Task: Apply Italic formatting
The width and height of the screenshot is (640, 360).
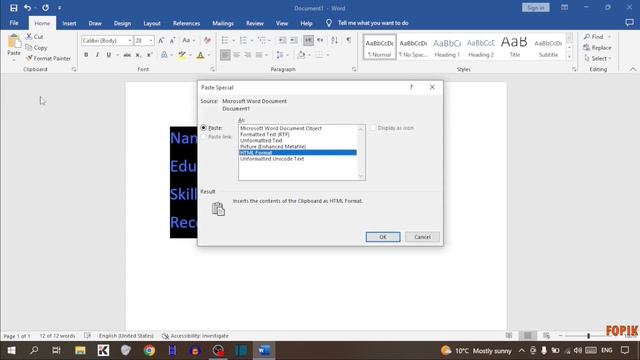Action: coord(97,55)
